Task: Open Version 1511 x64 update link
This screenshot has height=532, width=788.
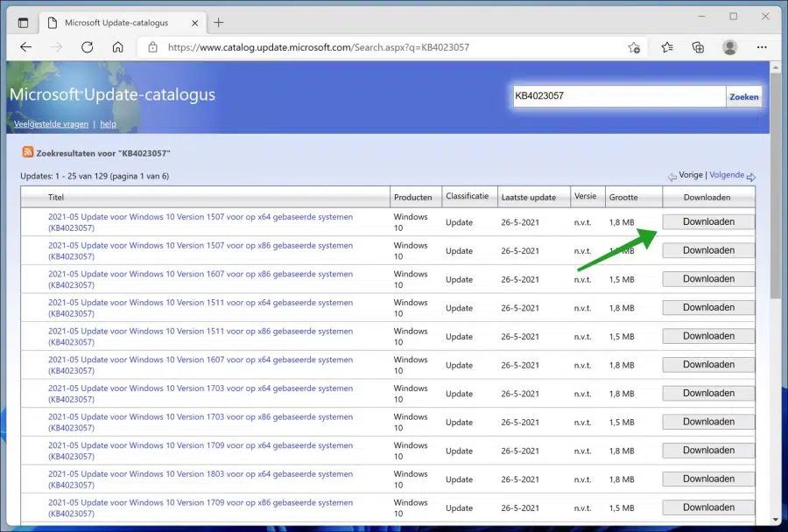Action: point(201,308)
